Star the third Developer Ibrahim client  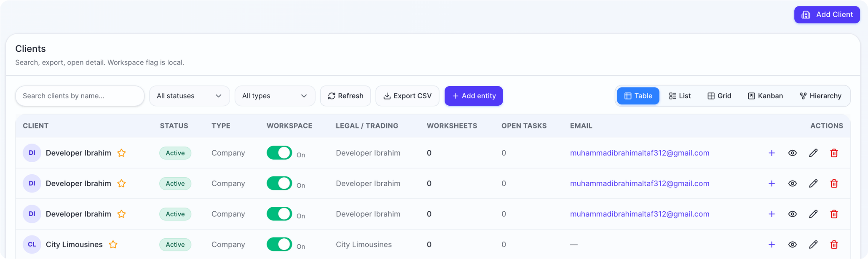tap(121, 214)
